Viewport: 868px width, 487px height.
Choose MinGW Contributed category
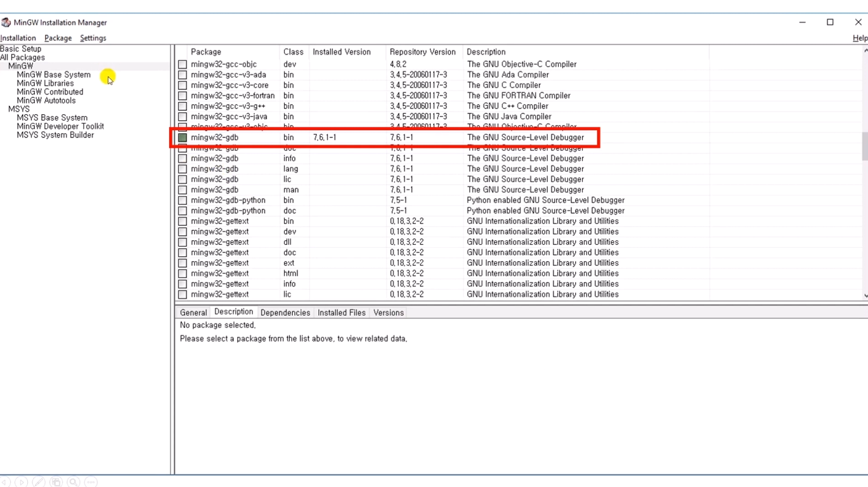pyautogui.click(x=49, y=92)
